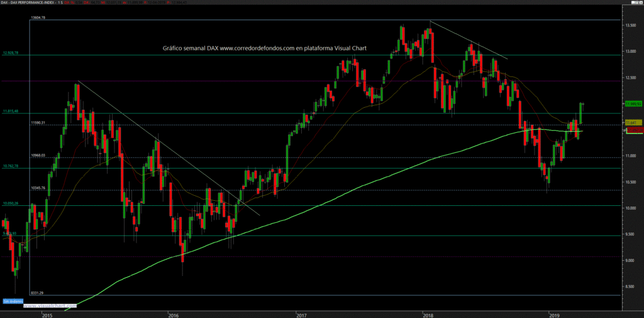Click the 'Sin órdenes' status label
Viewport: 644px width, 318px height.
(14, 301)
